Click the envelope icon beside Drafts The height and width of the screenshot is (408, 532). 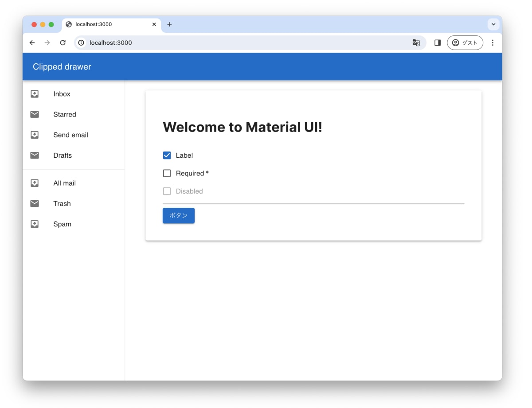[x=35, y=155]
